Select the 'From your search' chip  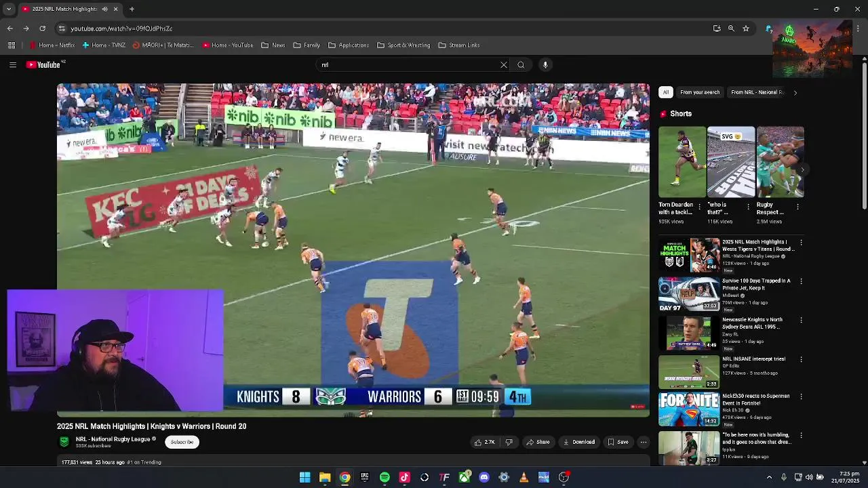coord(700,92)
